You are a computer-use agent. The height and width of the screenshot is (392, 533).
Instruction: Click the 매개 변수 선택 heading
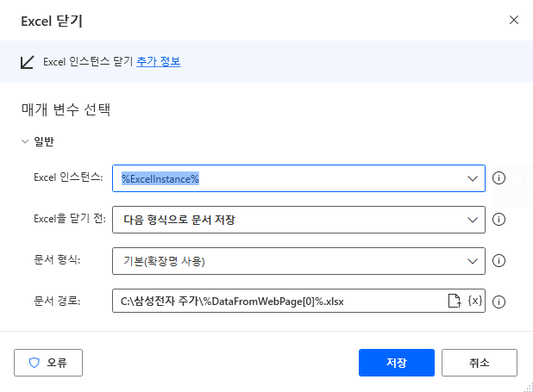click(66, 109)
